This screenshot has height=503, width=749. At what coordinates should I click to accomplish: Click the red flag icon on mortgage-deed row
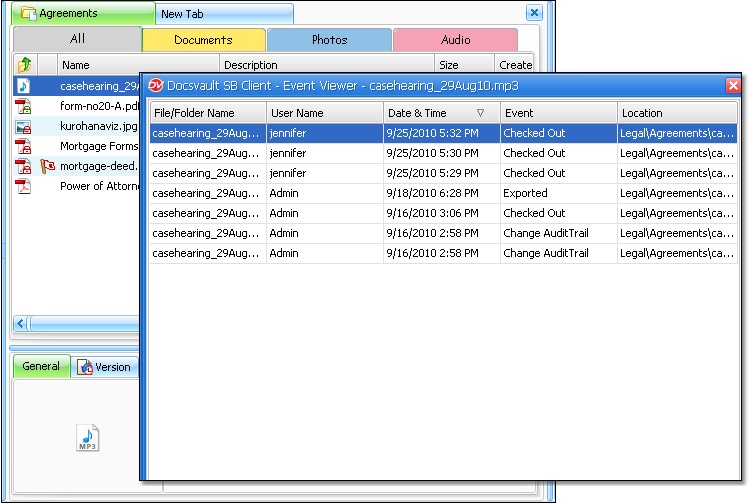tap(47, 166)
